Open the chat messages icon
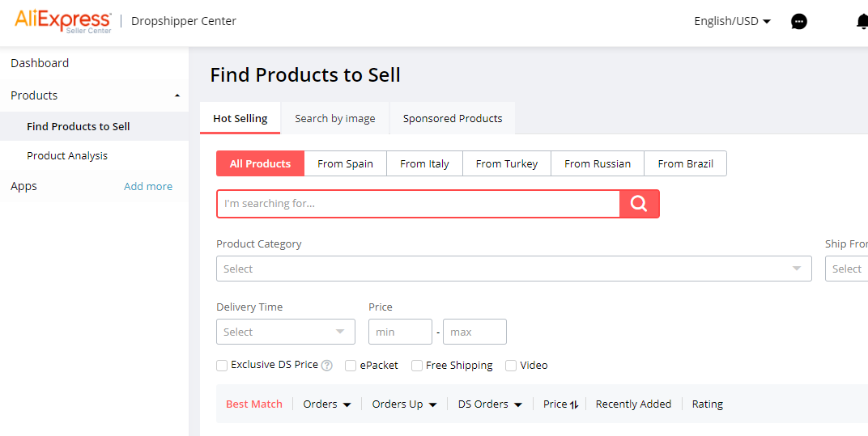This screenshot has height=436, width=868. 799,22
